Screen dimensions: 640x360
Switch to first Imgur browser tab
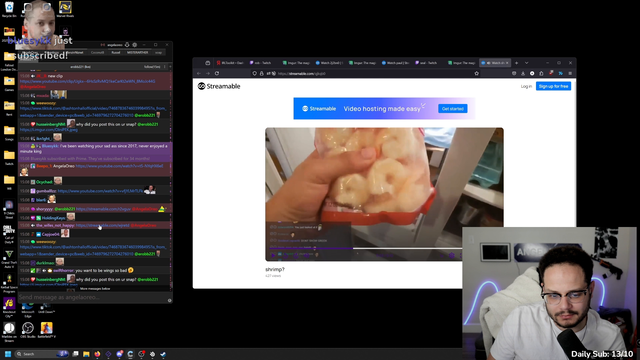pyautogui.click(x=297, y=63)
